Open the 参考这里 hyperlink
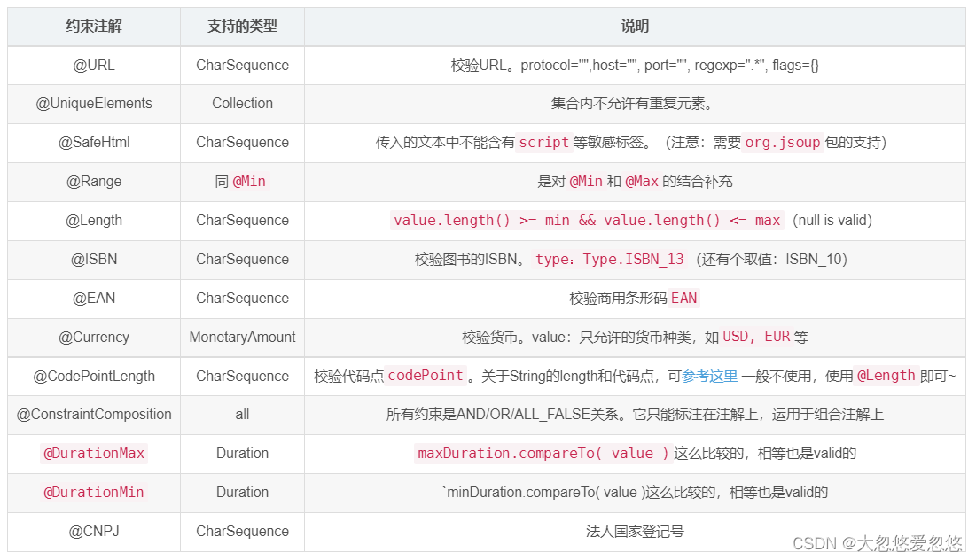 click(x=710, y=376)
